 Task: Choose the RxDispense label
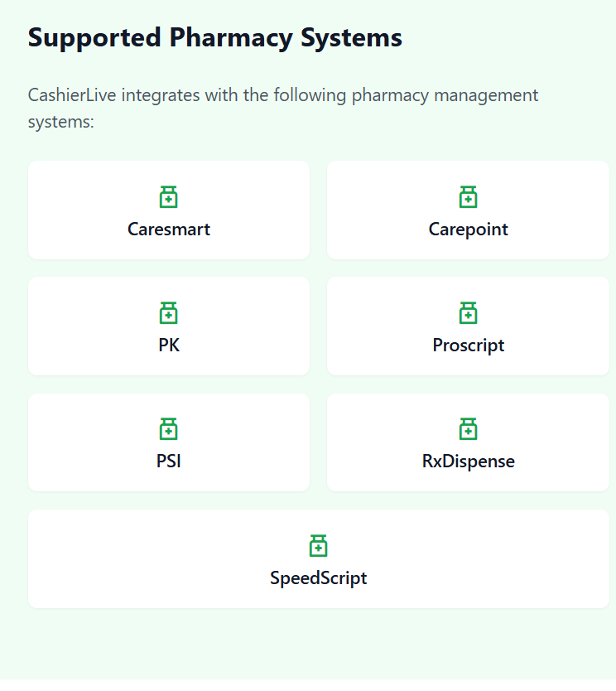(468, 461)
